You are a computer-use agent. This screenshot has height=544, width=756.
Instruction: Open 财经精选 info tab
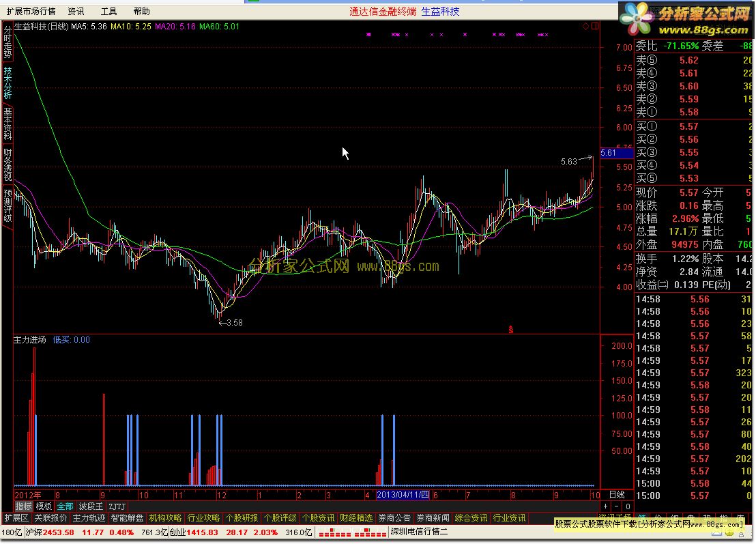(x=356, y=518)
